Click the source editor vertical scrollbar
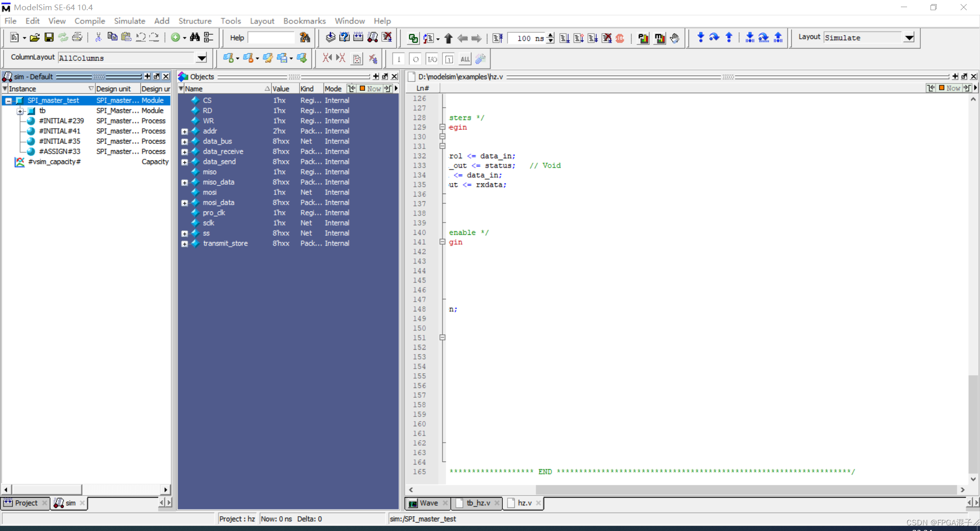Screen dimensions: 980x531 (x=973, y=424)
